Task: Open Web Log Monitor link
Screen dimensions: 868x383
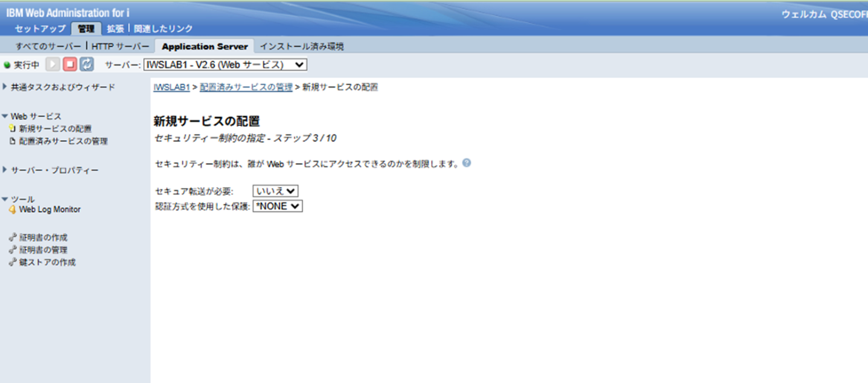Action: tap(49, 210)
